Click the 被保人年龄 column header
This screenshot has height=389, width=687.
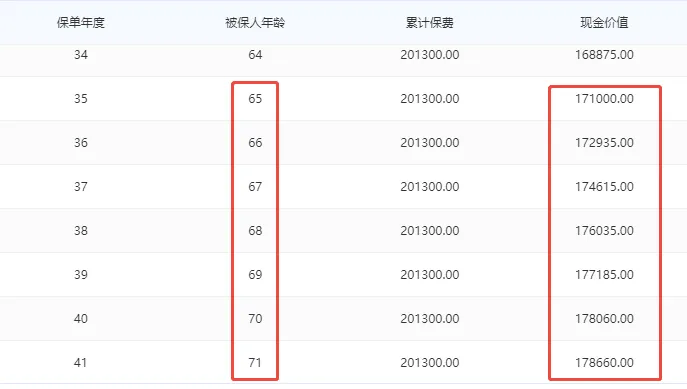255,23
